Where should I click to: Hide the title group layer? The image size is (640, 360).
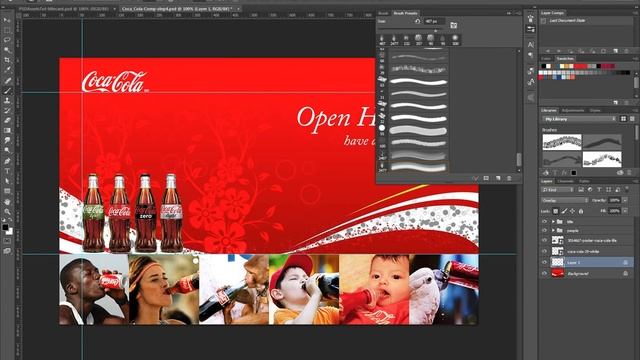pyautogui.click(x=544, y=222)
